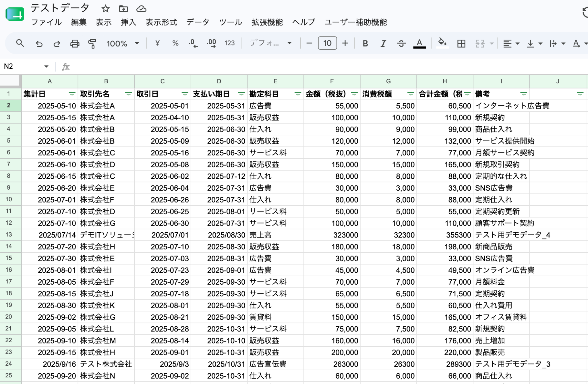Viewport: 588px width, 384px height.
Task: Toggle strikethrough formatting
Action: [x=401, y=43]
